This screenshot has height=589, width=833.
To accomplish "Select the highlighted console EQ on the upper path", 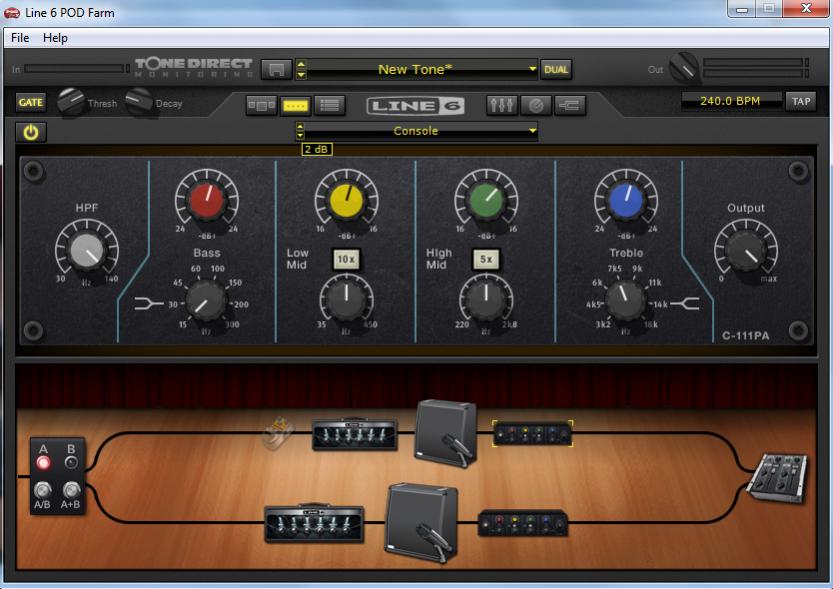I will (533, 433).
